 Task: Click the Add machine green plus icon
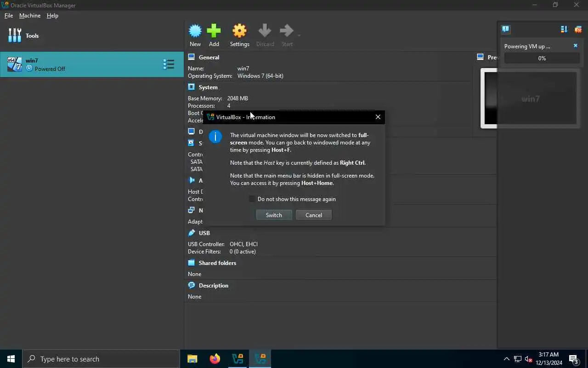[x=214, y=31]
